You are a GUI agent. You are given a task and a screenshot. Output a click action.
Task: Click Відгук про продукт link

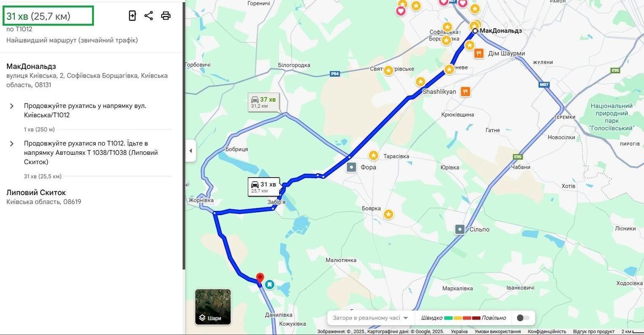click(594, 332)
